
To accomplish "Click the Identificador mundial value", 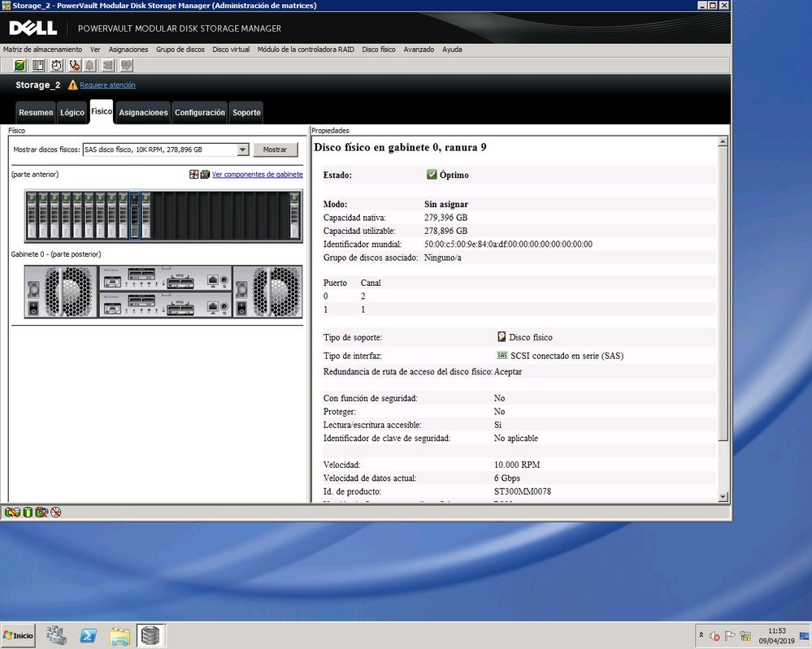I will (x=509, y=244).
